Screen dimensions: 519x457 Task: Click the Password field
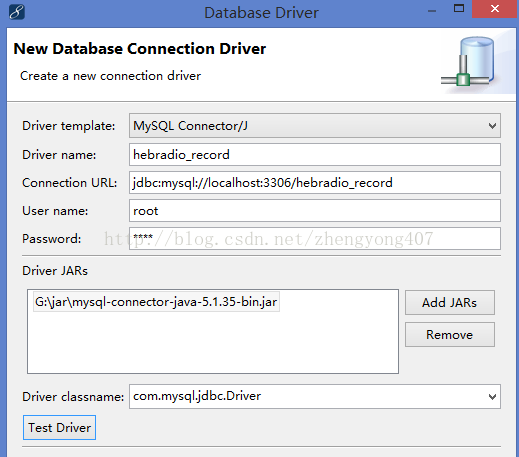pyautogui.click(x=315, y=239)
